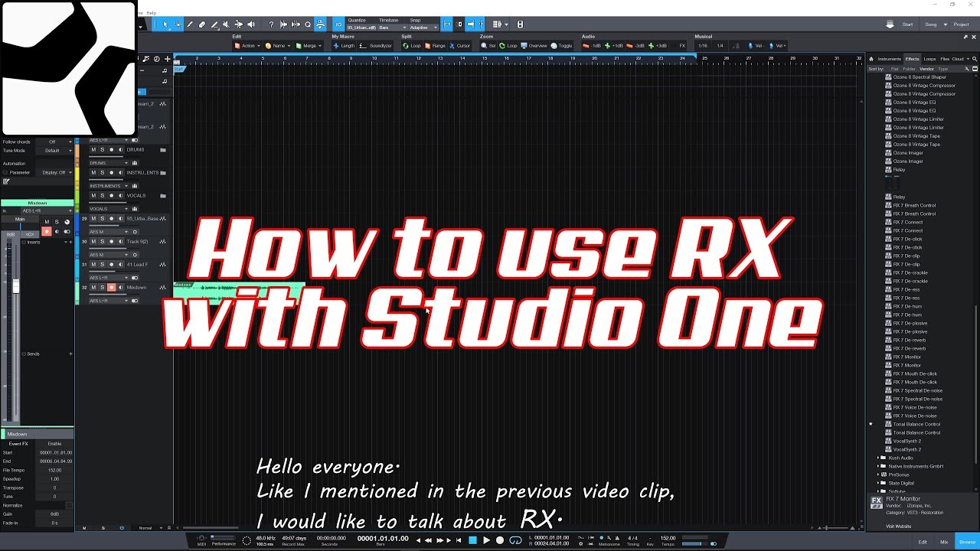Adjust the Mixdown channel volume fader

click(x=15, y=286)
